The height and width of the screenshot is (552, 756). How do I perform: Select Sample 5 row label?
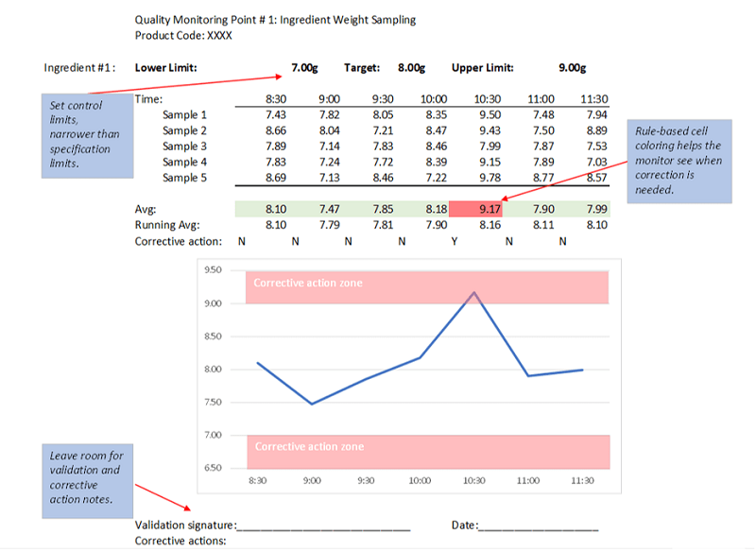coord(184,178)
